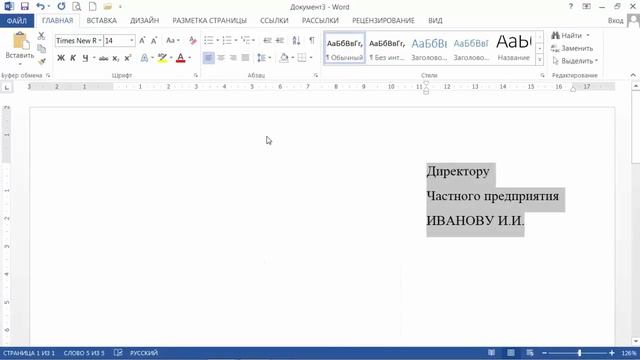Viewport: 640px width, 360px height.
Task: Open Print Preview from quick access toolbar
Action: (x=76, y=7)
